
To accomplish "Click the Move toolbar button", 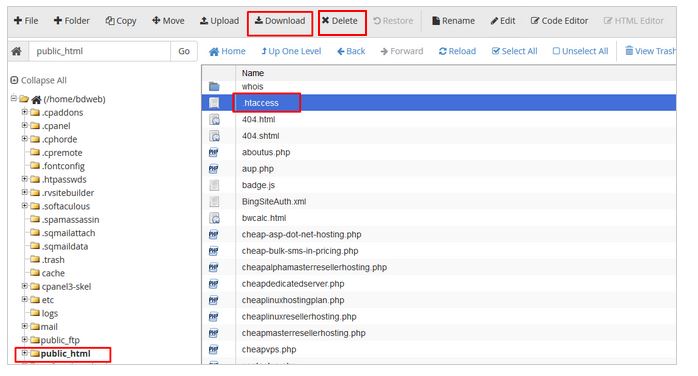I will 168,21.
